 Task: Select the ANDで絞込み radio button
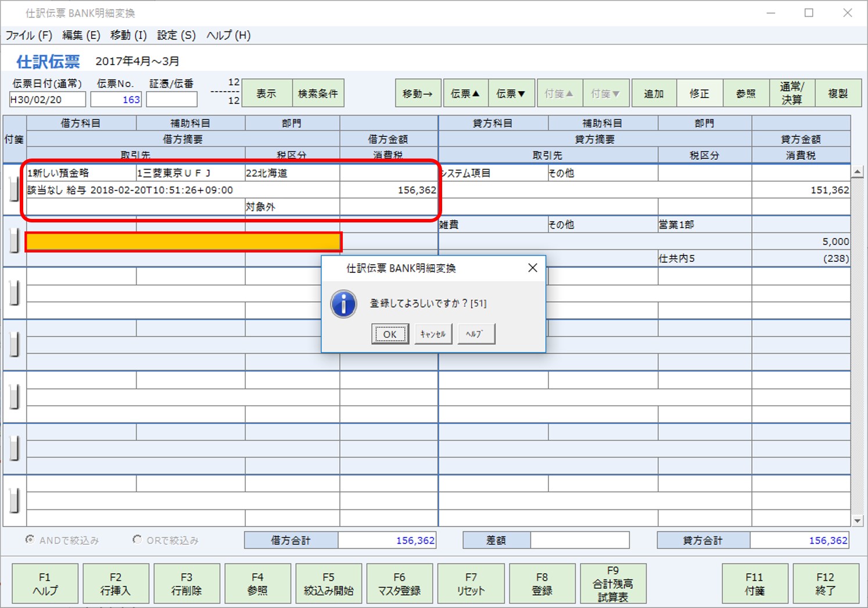coord(30,540)
